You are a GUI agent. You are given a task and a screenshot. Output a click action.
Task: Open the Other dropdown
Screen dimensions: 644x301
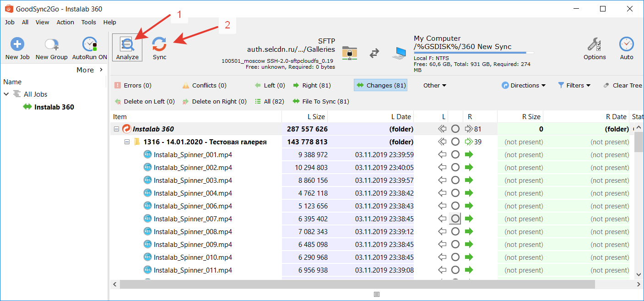click(434, 85)
